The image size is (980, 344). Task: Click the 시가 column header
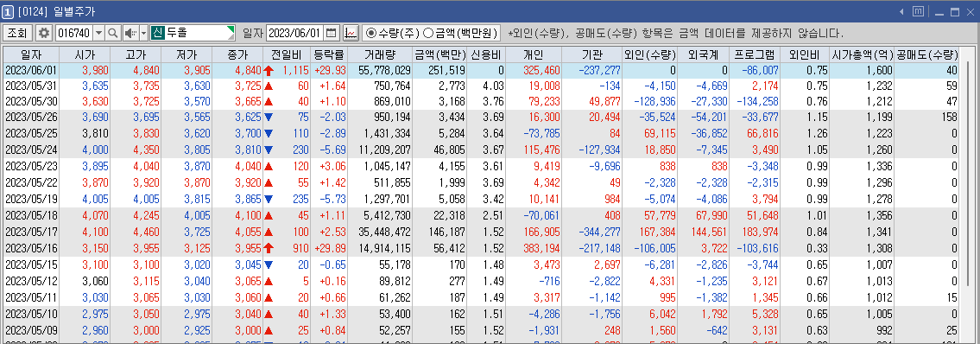click(x=85, y=54)
